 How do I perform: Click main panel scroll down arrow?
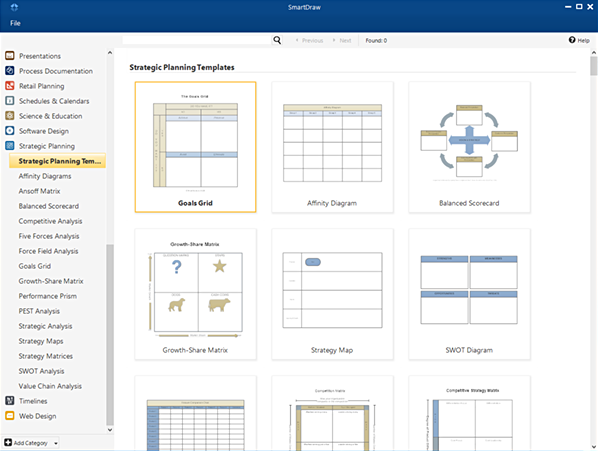click(593, 446)
